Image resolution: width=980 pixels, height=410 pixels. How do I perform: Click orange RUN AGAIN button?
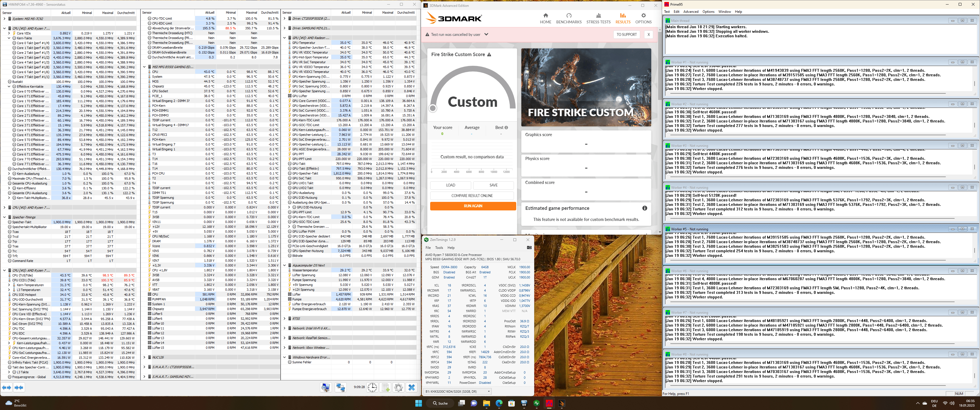pyautogui.click(x=473, y=206)
